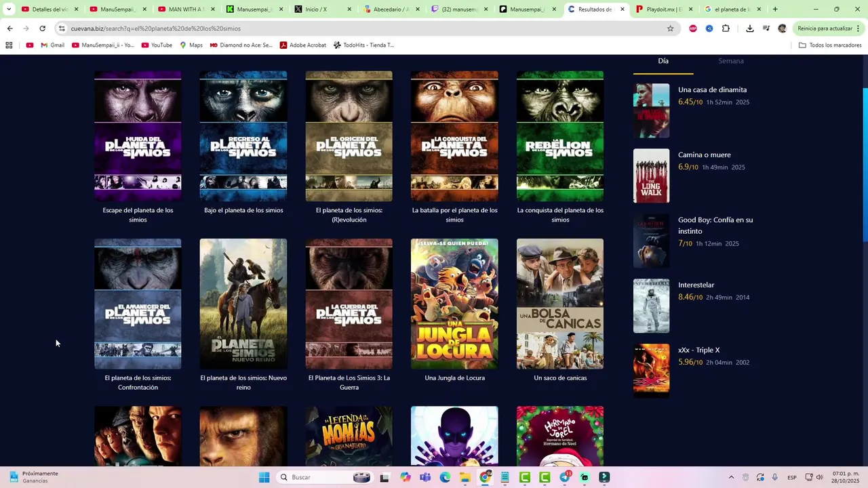Open the Adobe Acrobat bookmark

click(x=302, y=45)
